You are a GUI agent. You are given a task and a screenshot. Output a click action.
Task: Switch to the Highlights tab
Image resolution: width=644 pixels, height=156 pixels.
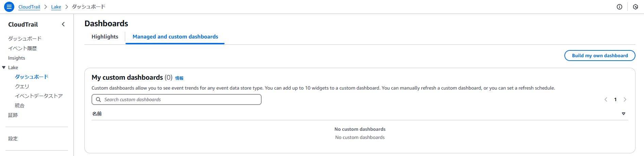point(105,37)
